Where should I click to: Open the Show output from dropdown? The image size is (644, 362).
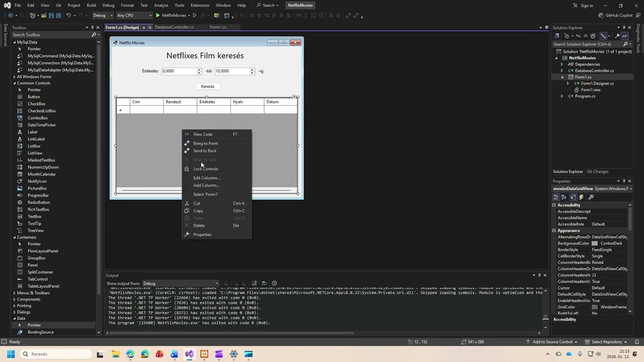(181, 283)
